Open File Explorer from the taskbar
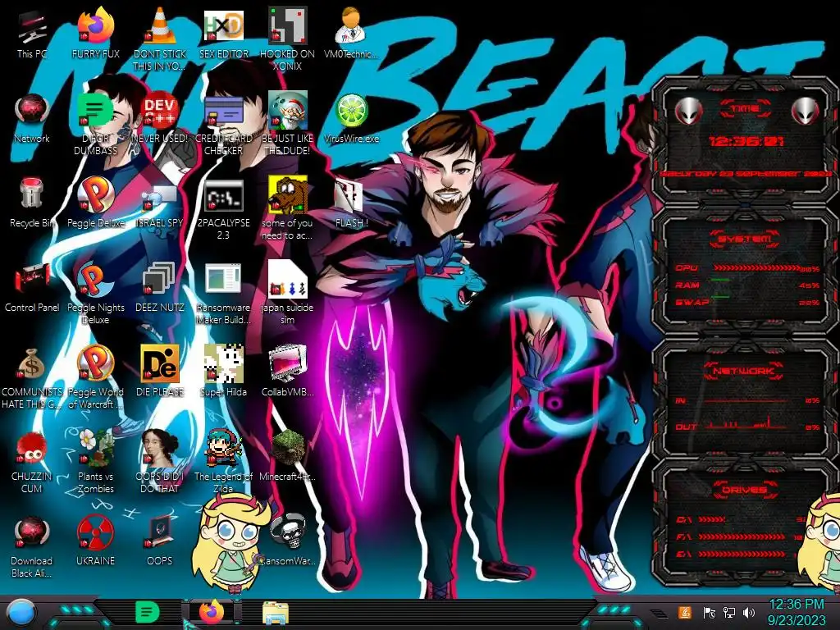Viewport: 840px width, 630px height. point(276,614)
